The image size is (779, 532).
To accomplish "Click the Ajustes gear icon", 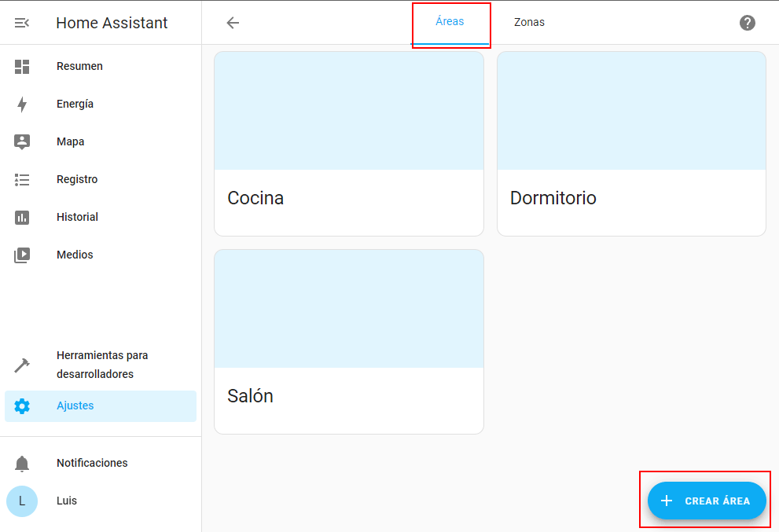I will 22,406.
